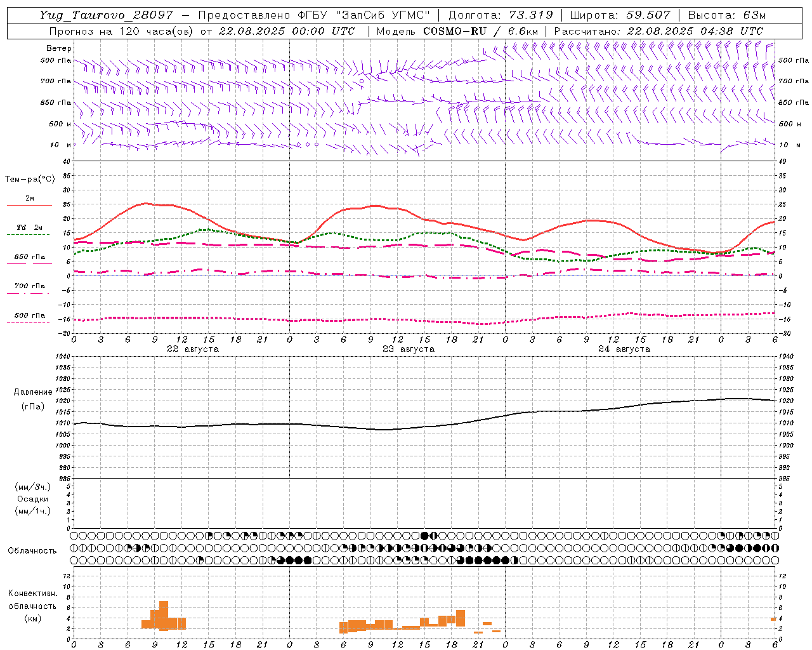Click the Модель COSMO-RU / 6.6км label
Screen dimensions: 812x650
coord(457,31)
